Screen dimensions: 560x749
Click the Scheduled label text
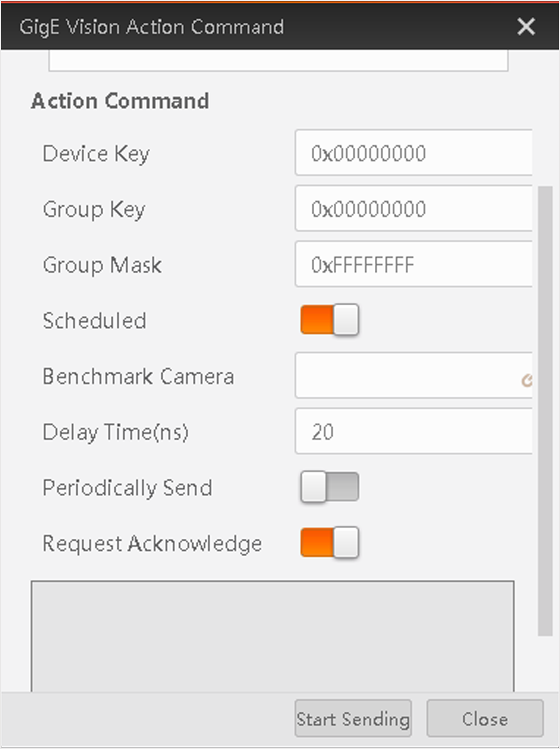[95, 321]
